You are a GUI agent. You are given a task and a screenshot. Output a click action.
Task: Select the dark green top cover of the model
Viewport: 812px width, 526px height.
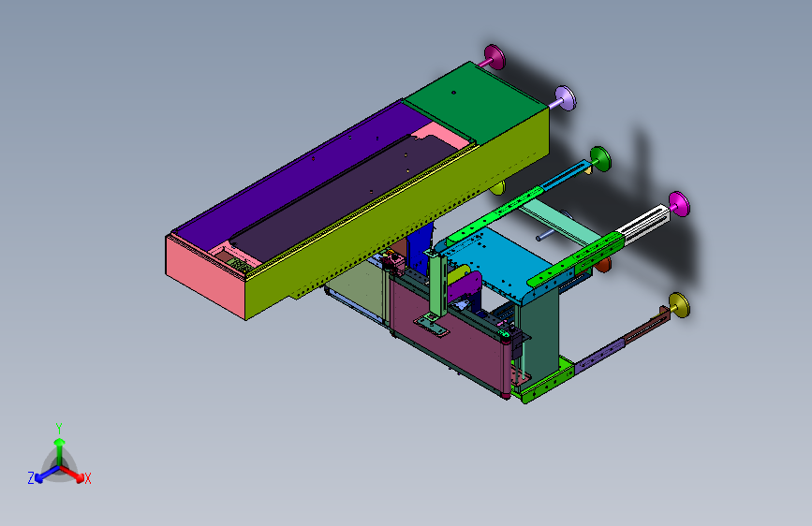477,103
